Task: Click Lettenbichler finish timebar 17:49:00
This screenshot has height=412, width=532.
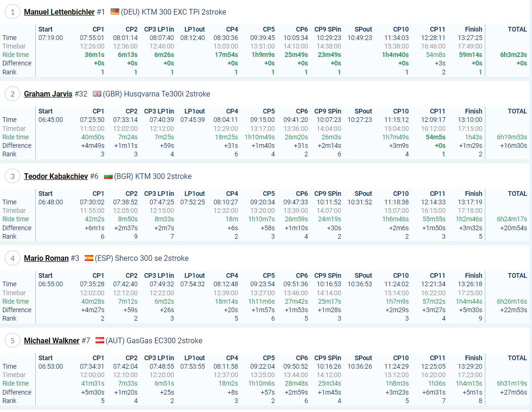Action: coord(470,46)
